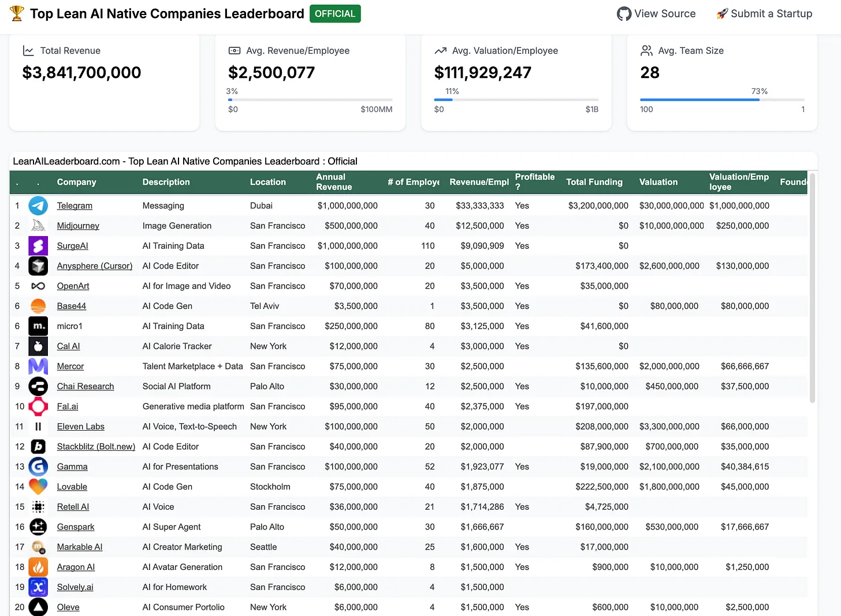Image resolution: width=841 pixels, height=616 pixels.
Task: Click the Profitable ? column header
Action: pyautogui.click(x=535, y=182)
